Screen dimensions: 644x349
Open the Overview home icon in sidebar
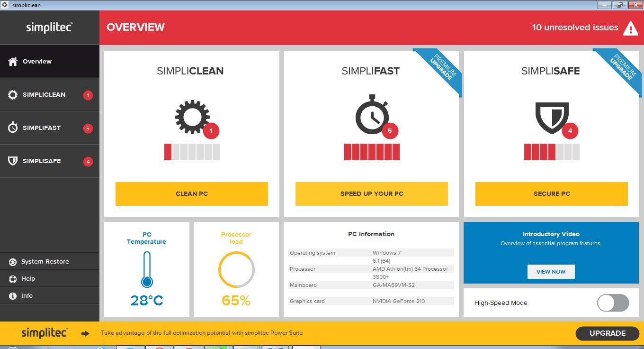tap(13, 62)
